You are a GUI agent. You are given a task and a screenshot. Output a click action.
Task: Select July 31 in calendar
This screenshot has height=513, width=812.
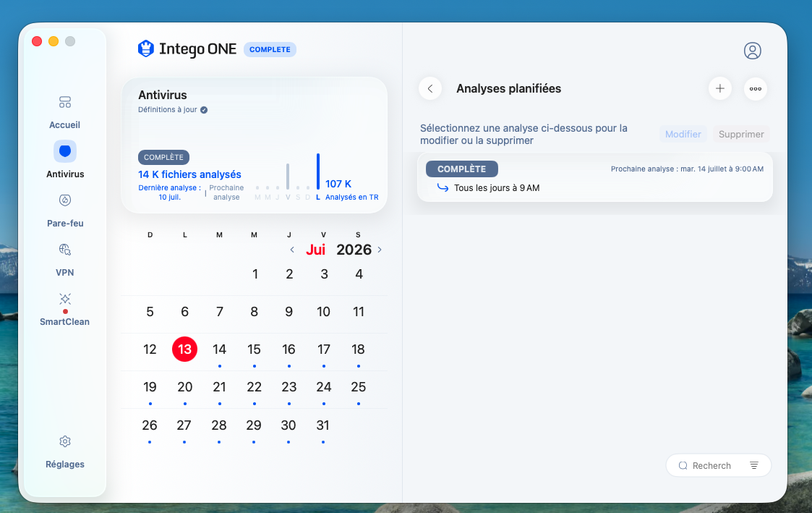[x=323, y=425]
